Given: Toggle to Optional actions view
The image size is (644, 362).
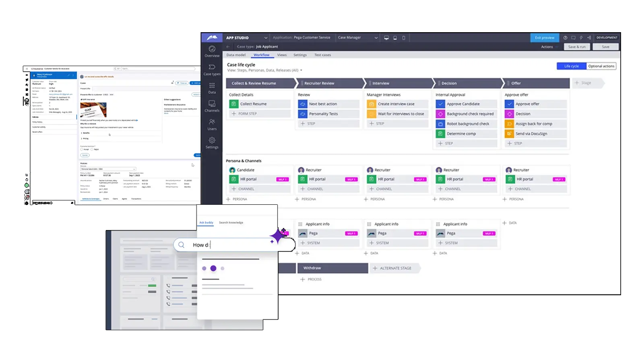Looking at the screenshot, I should tap(601, 66).
